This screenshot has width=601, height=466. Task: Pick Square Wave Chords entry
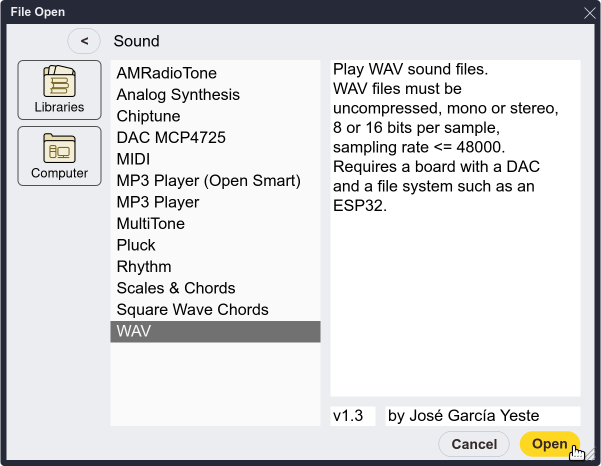192,310
